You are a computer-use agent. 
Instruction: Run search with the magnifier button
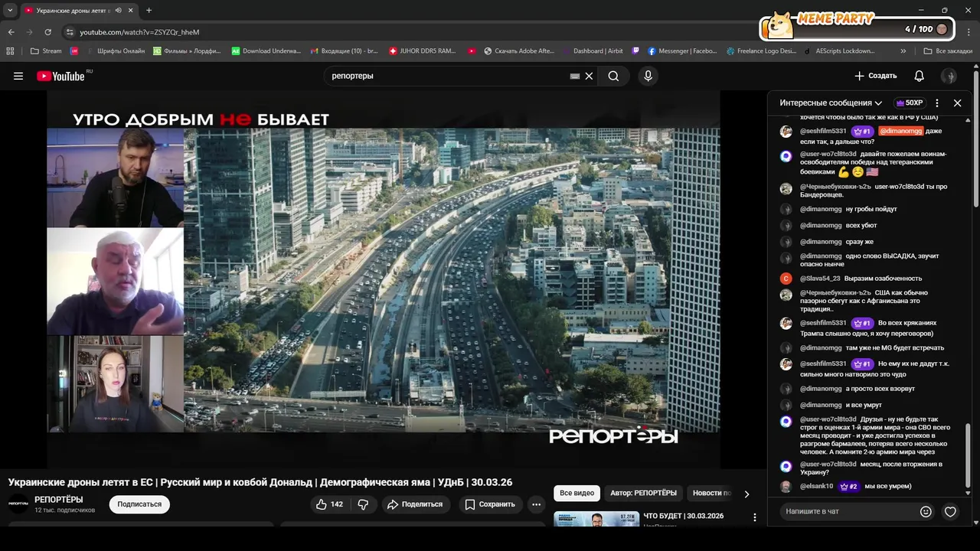(613, 76)
